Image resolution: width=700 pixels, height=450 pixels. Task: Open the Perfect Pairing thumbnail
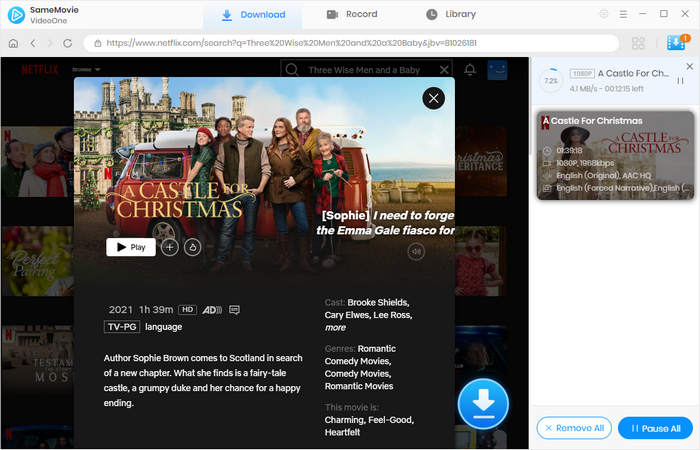(x=38, y=261)
